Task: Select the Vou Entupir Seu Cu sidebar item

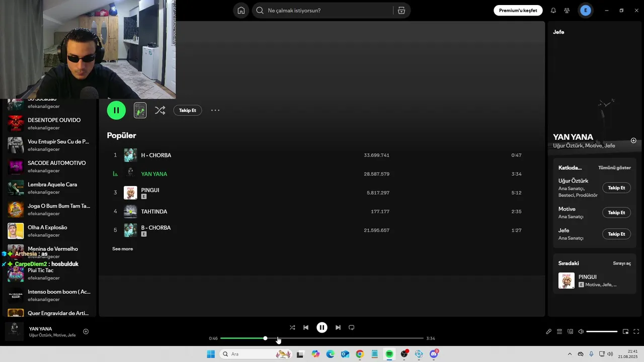Action: pos(49,145)
